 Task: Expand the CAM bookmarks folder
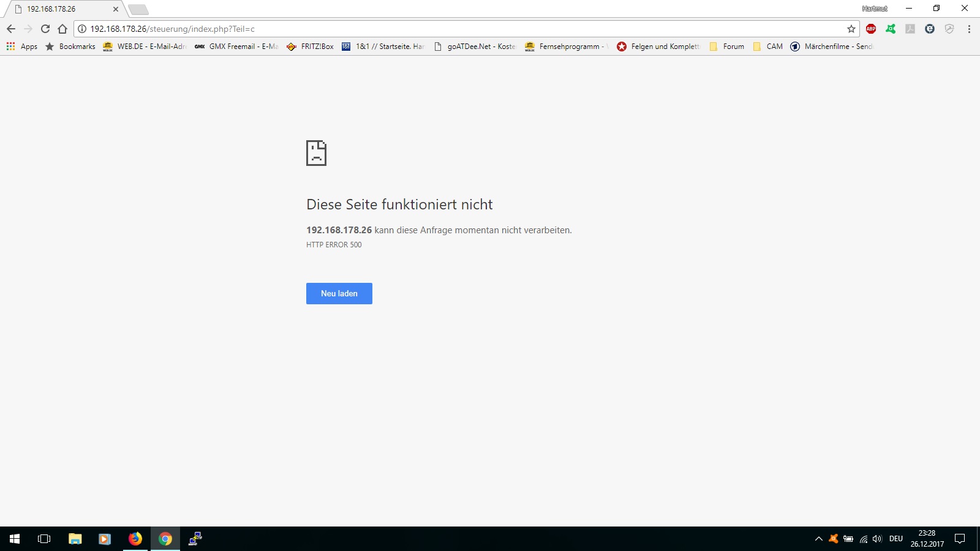point(768,47)
